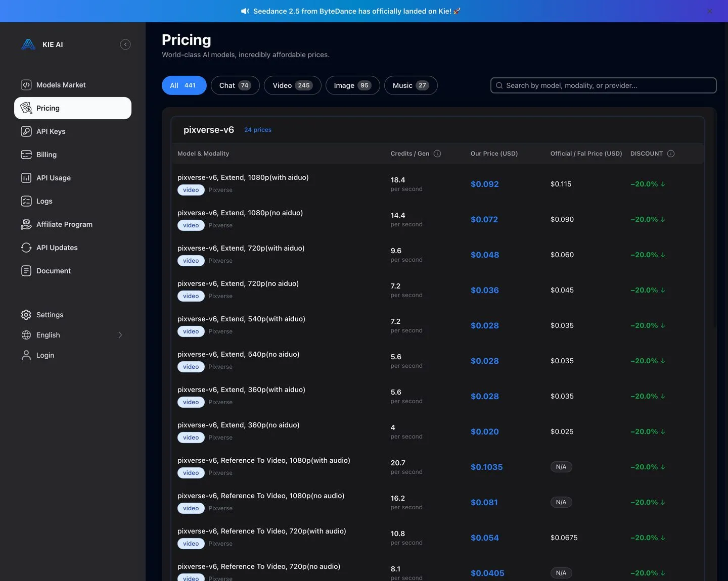This screenshot has width=728, height=581.
Task: Click Pixverse provider label on Extend 540p(no aiduo)
Action: tap(220, 367)
